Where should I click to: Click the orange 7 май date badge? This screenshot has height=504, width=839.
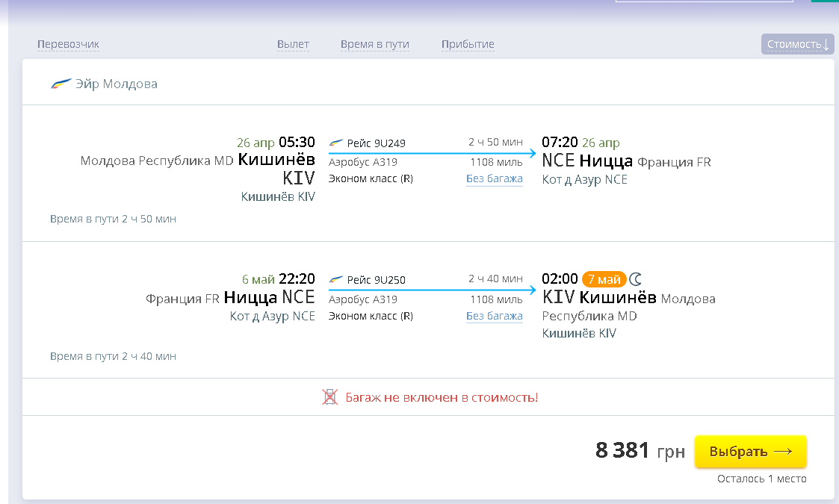(604, 279)
